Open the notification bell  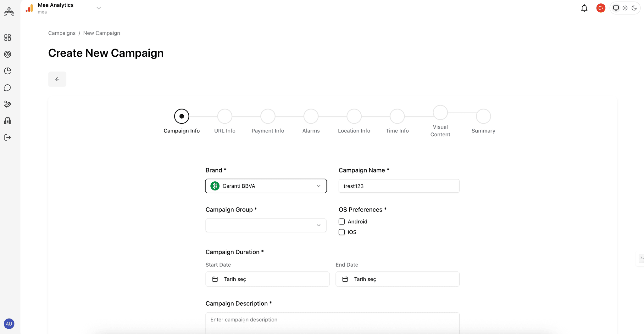click(x=584, y=8)
